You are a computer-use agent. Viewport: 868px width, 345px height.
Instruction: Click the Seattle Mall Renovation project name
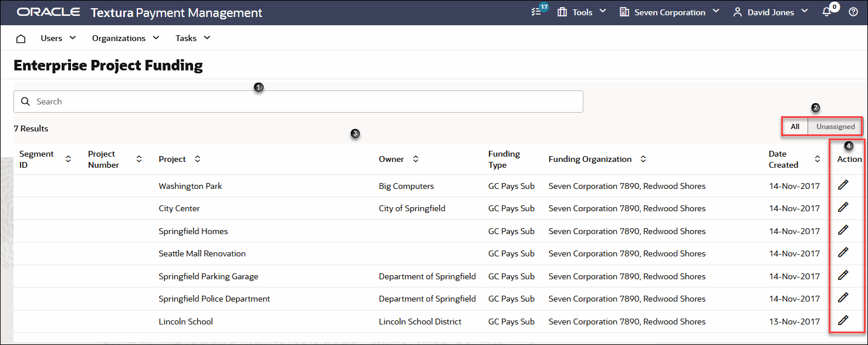202,253
